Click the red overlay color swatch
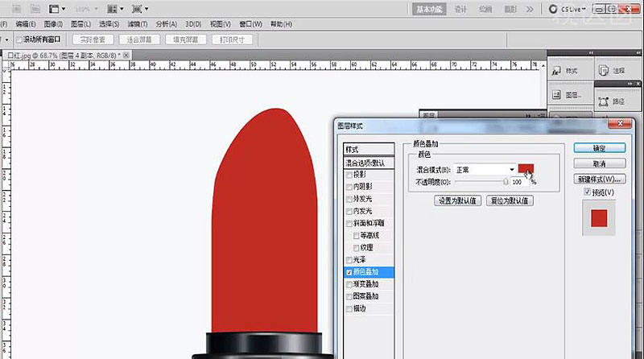The image size is (644, 359). 526,169
